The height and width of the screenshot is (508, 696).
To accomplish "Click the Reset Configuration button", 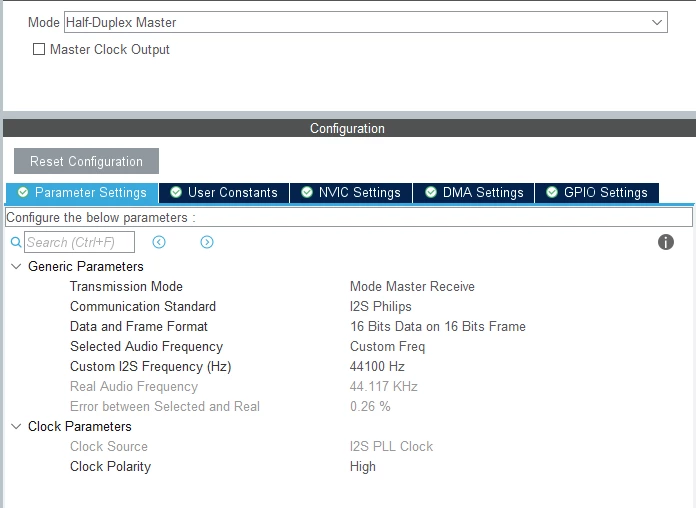I will pyautogui.click(x=86, y=161).
